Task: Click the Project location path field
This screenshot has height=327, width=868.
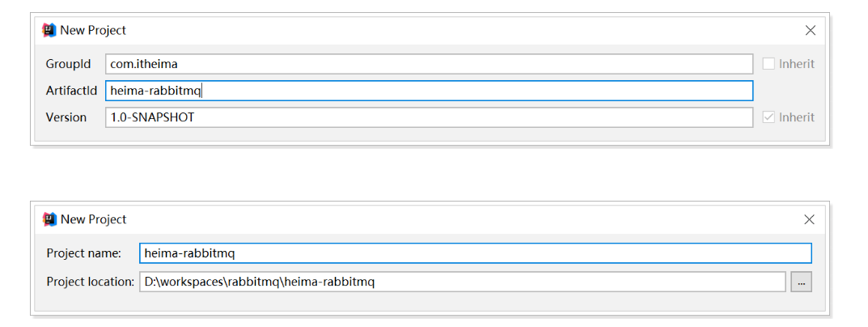Action: (x=462, y=282)
